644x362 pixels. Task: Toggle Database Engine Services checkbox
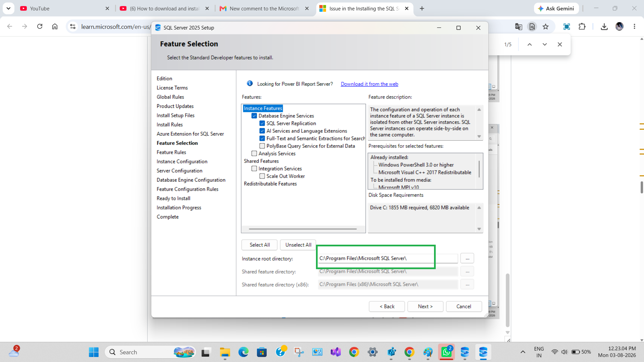coord(254,116)
